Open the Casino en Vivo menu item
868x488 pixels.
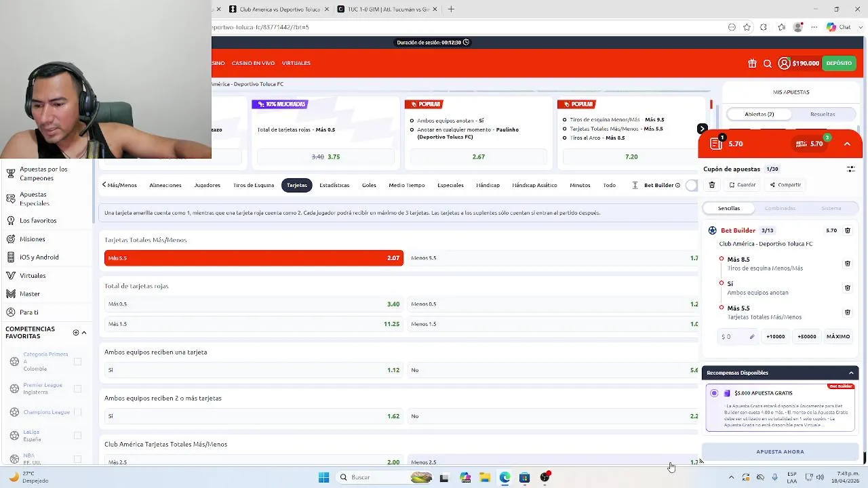point(253,63)
